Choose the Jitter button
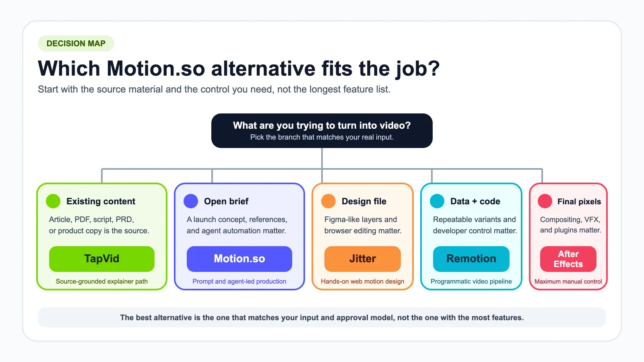 [363, 259]
